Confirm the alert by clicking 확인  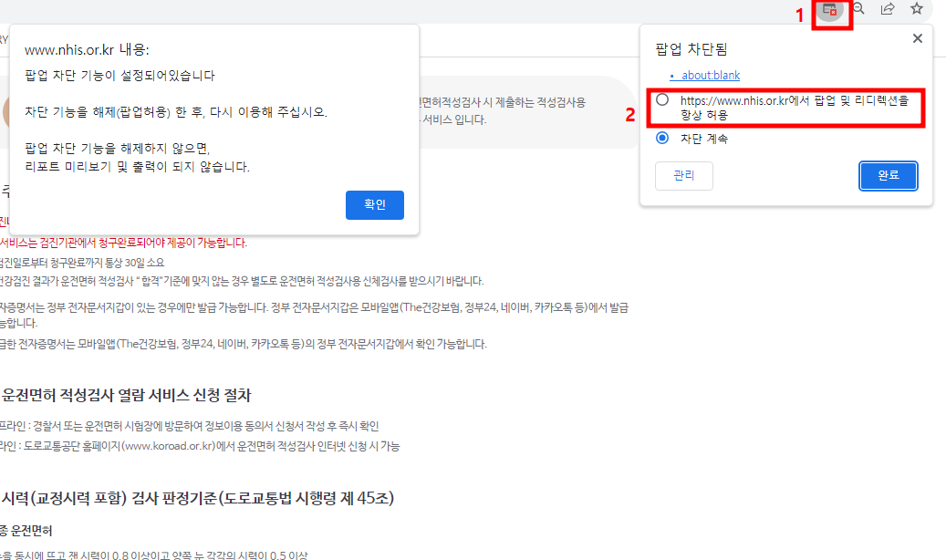click(374, 204)
